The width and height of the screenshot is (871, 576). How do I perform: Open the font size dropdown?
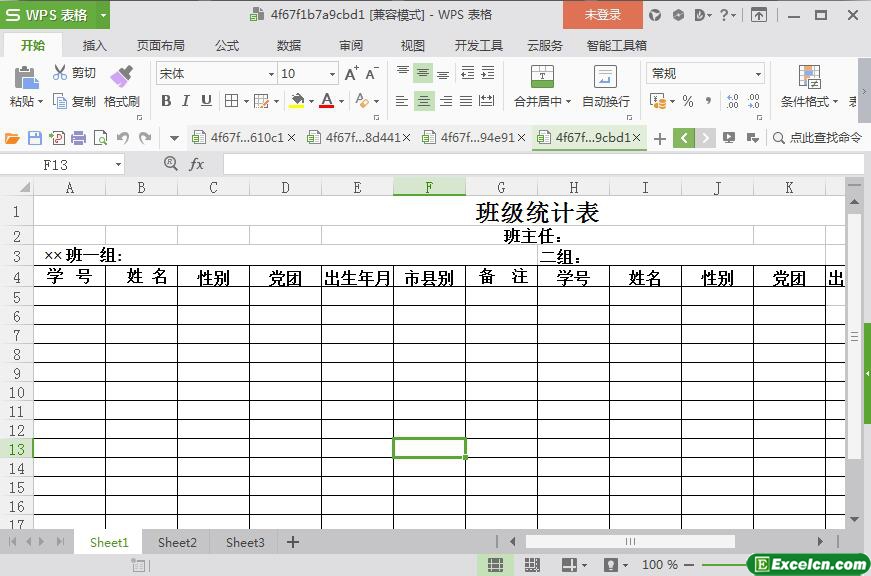click(x=333, y=74)
